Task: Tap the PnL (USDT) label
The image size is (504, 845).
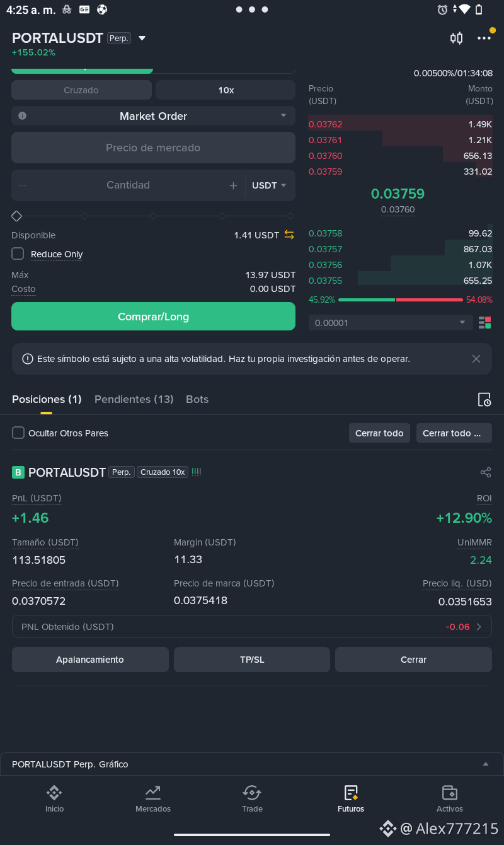Action: (x=37, y=498)
